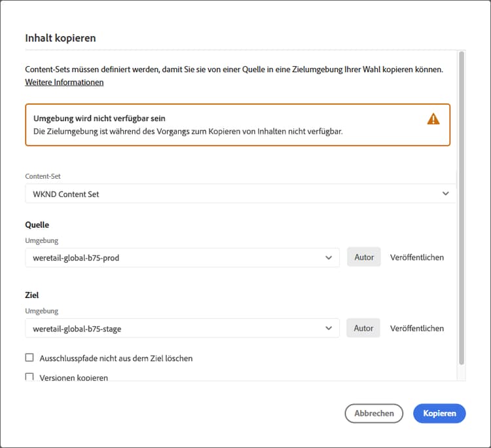The width and height of the screenshot is (491, 448).
Task: Open the 'Weitere Informationen' link
Action: pos(64,83)
